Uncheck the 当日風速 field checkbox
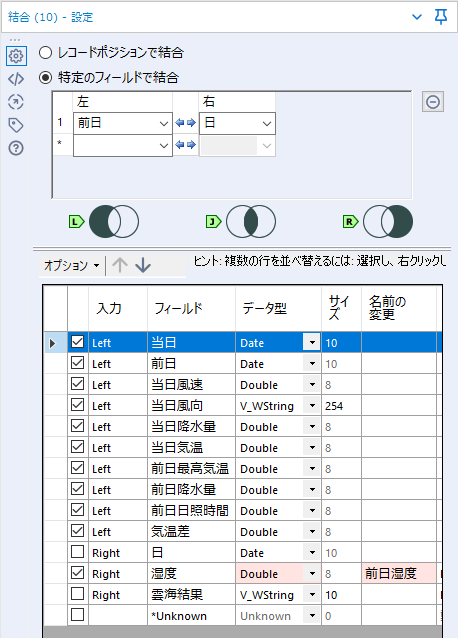458x638 pixels. (78, 384)
